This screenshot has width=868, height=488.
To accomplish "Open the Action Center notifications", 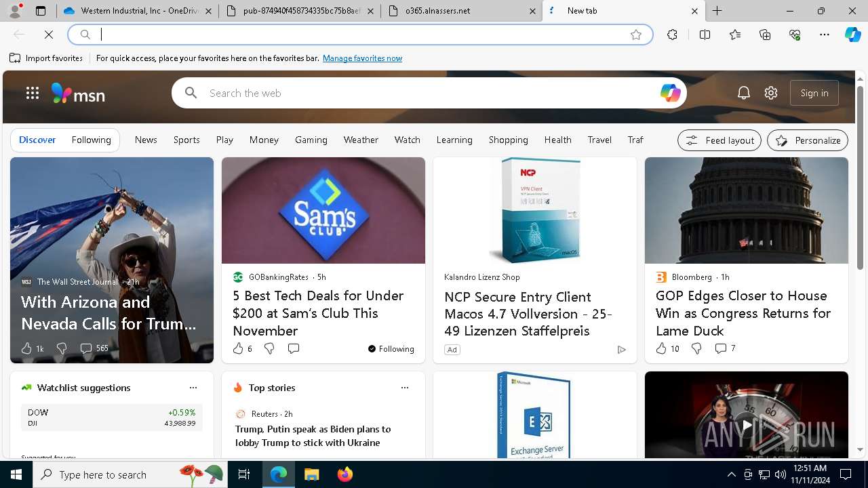I will click(x=846, y=474).
